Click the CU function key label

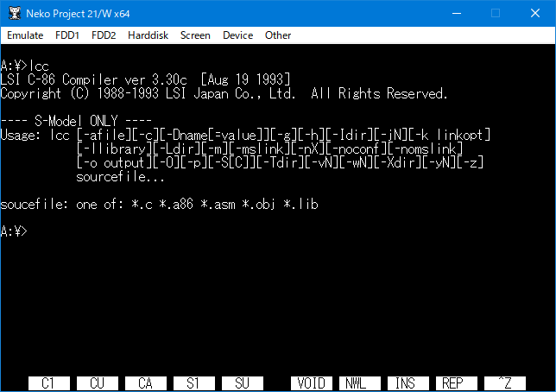coord(98,383)
